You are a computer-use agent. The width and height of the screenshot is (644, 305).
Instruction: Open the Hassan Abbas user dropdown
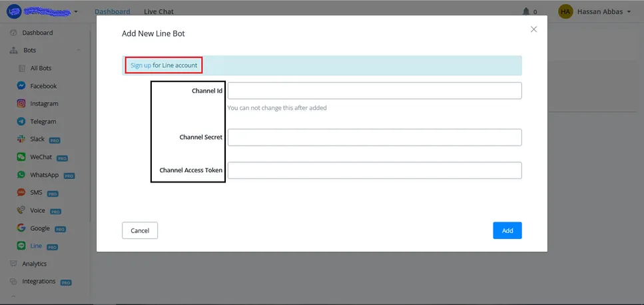(x=594, y=11)
